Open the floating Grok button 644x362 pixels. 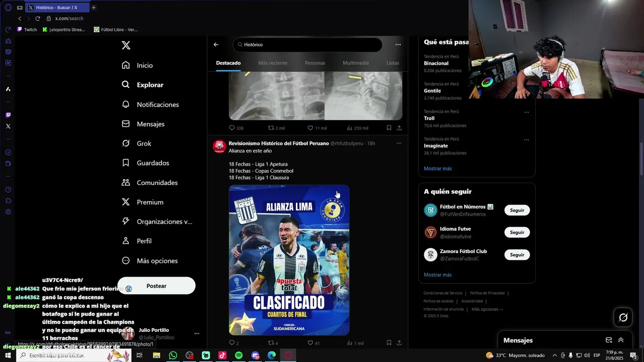tap(623, 317)
